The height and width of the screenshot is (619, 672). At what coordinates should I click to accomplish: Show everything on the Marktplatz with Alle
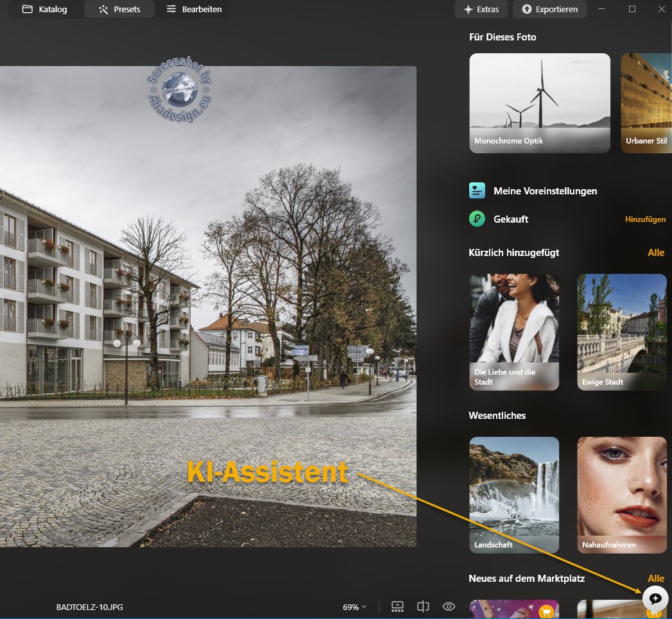(x=656, y=578)
